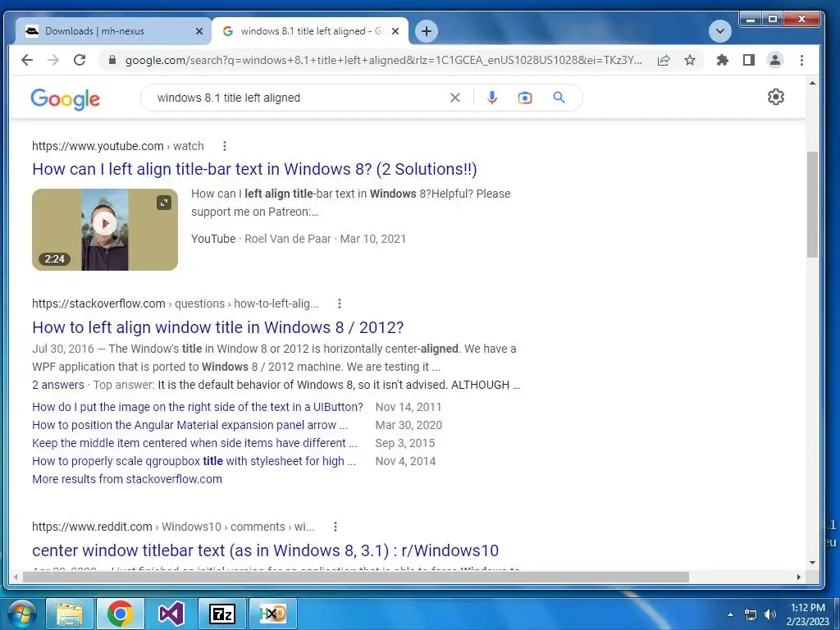Open the 'left align title-bar text' YouTube result
Viewport: 840px width, 630px height.
click(x=254, y=169)
